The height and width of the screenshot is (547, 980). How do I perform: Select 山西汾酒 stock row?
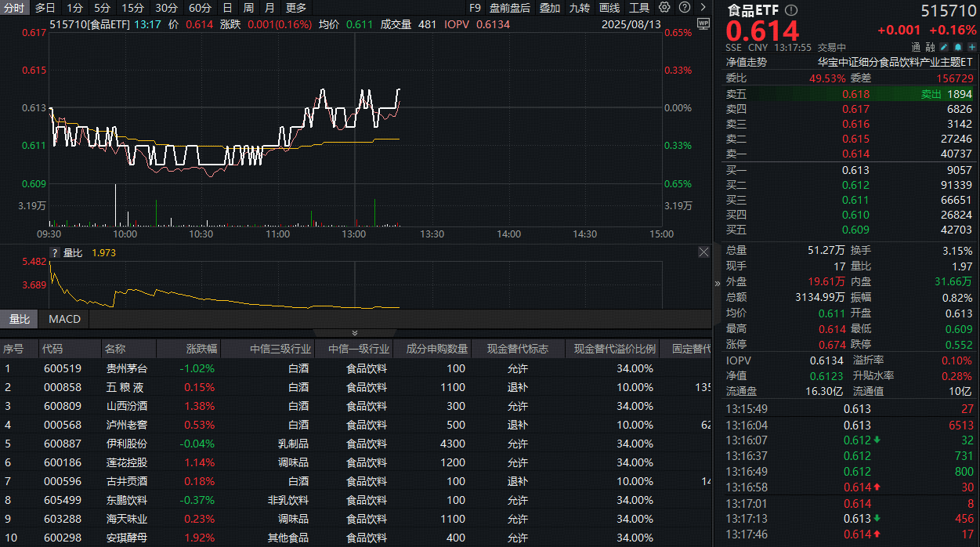pyautogui.click(x=356, y=406)
